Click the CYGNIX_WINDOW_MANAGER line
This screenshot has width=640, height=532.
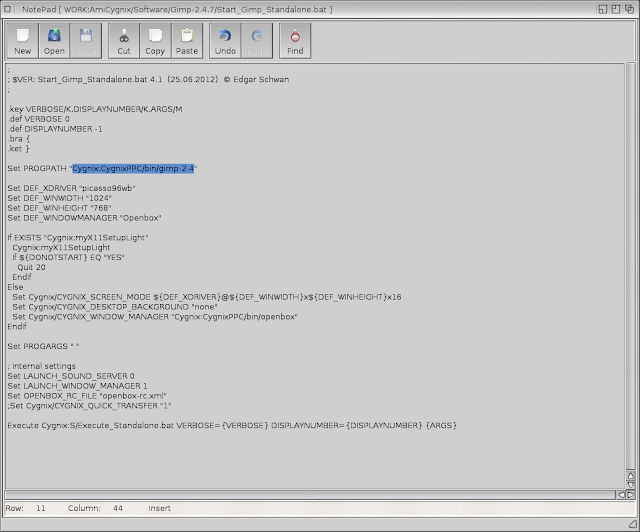point(155,316)
